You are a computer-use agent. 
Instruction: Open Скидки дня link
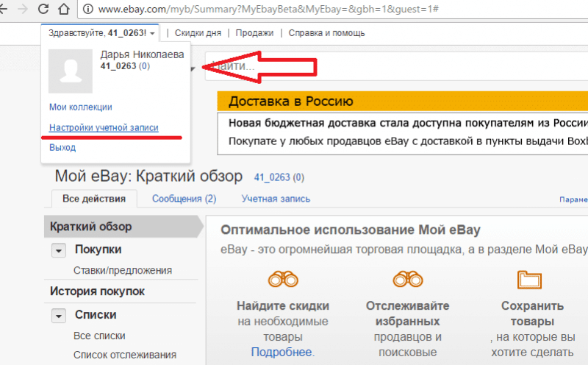198,33
